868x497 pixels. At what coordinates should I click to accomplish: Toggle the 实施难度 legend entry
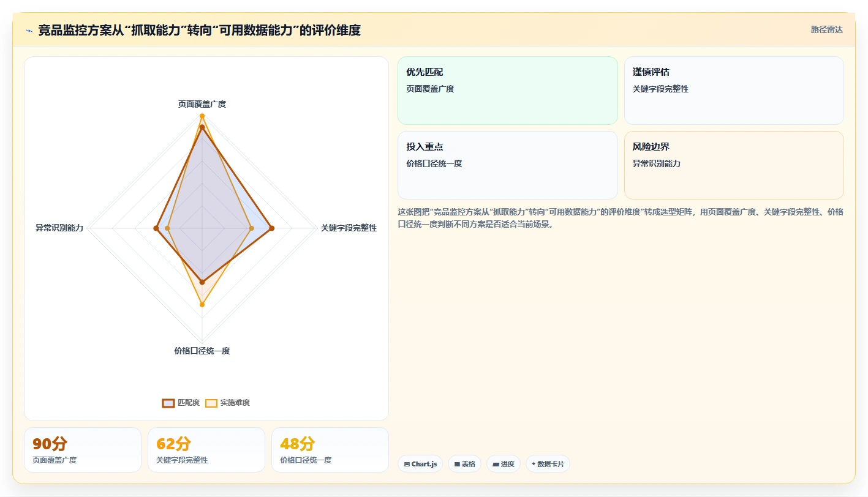coord(227,403)
